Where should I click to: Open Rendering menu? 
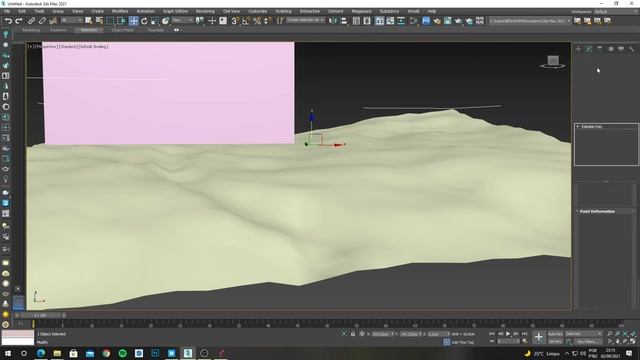[205, 11]
